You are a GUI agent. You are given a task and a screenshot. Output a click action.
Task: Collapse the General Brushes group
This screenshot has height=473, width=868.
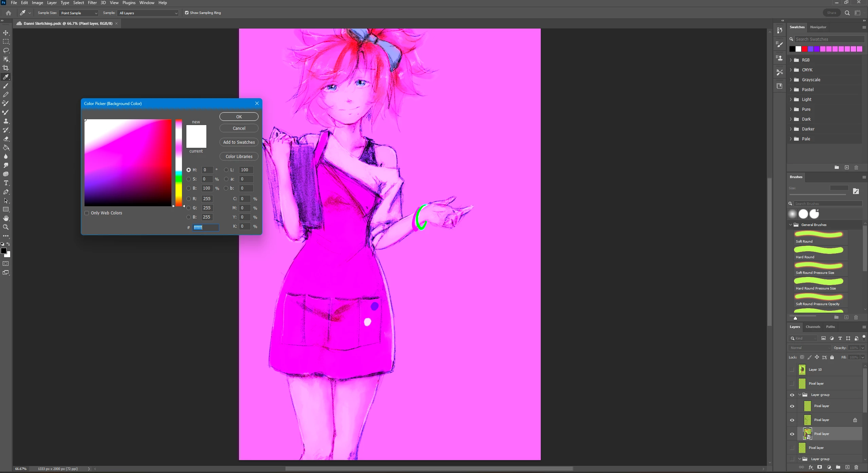click(x=791, y=225)
